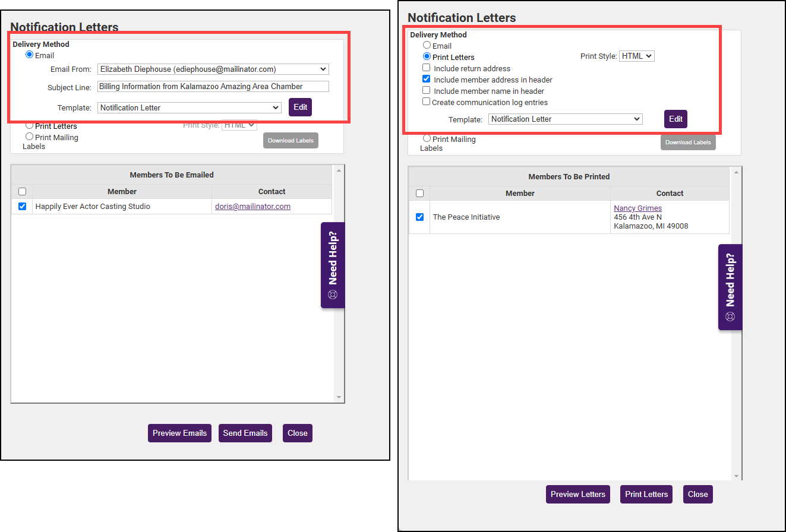
Task: Open the doris@mailinator.com contact link
Action: point(252,207)
